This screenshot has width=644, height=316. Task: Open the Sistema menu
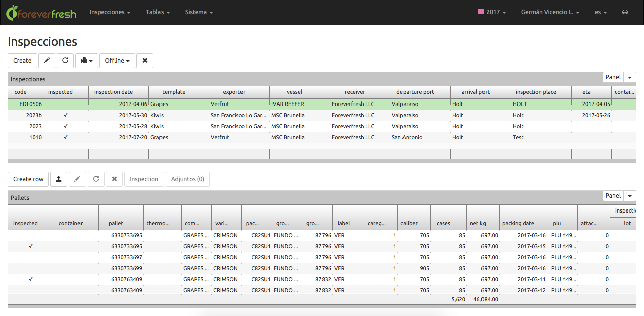[199, 12]
